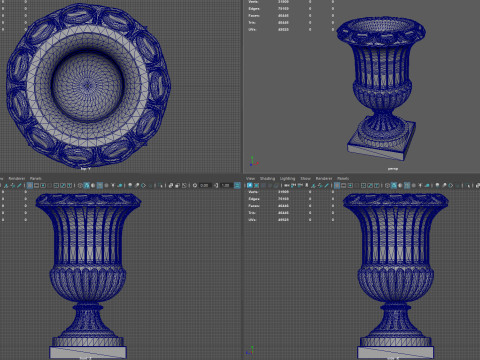Click Field Chart icon in lower-left panel

(56, 185)
